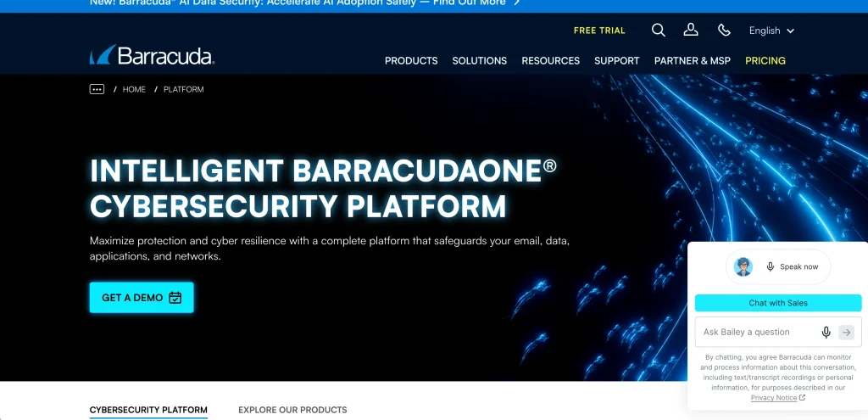Click the Chat with Sales button
Viewport: 868px width, 420px height.
click(778, 303)
